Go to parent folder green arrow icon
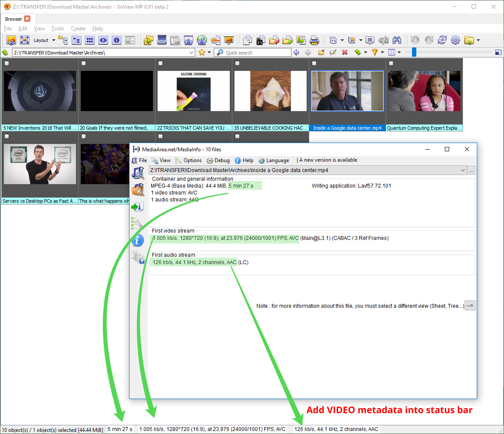This screenshot has height=434, width=504. 5,52
